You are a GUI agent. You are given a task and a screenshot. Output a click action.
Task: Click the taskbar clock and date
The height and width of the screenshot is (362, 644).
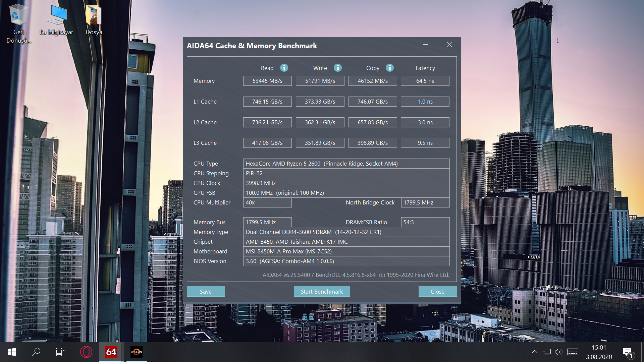(x=599, y=352)
